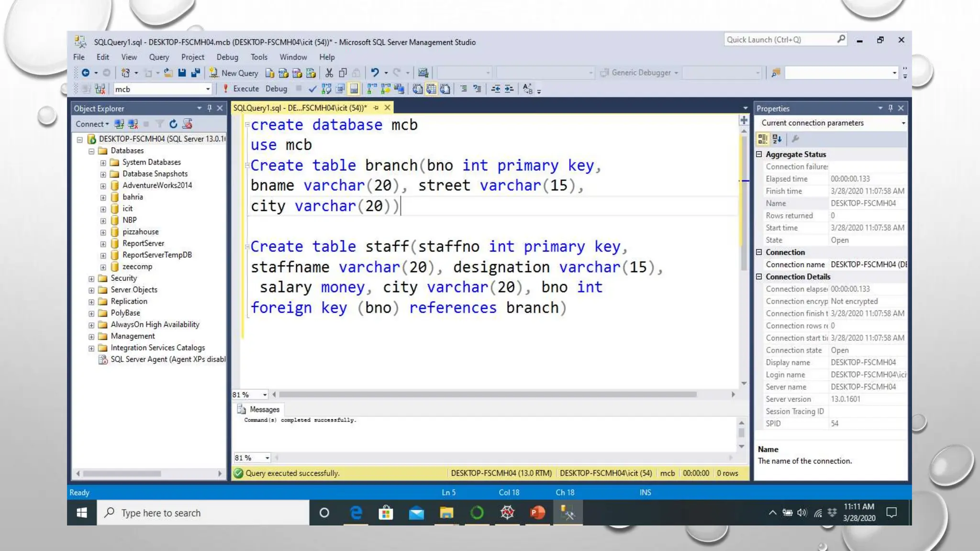This screenshot has height=551, width=980.
Task: Click the Navigate Backward arrow icon
Action: pyautogui.click(x=85, y=73)
